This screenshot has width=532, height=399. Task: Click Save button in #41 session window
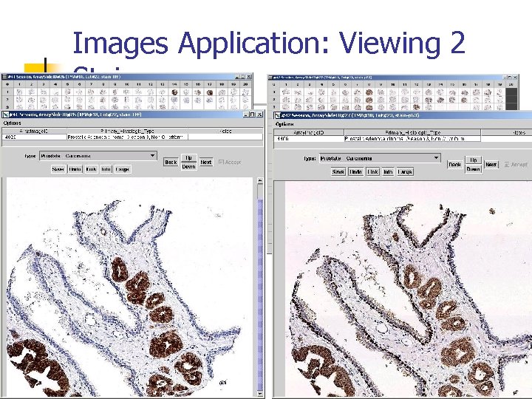pos(58,169)
